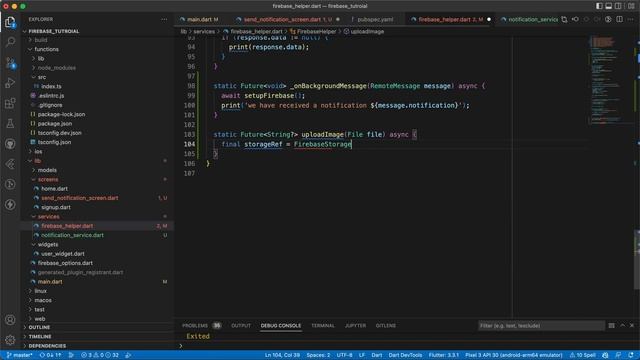Open the Accounts icon in activity bar
640x360 pixels.
(x=10, y=320)
